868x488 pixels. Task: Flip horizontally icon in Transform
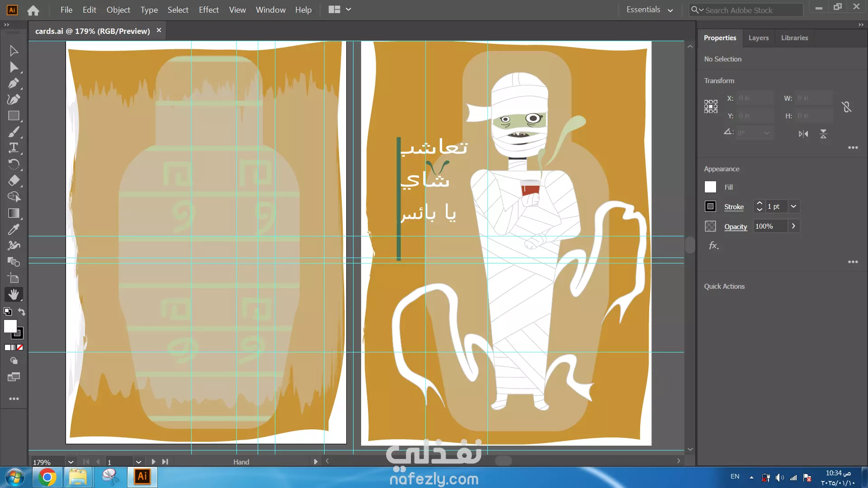[803, 134]
